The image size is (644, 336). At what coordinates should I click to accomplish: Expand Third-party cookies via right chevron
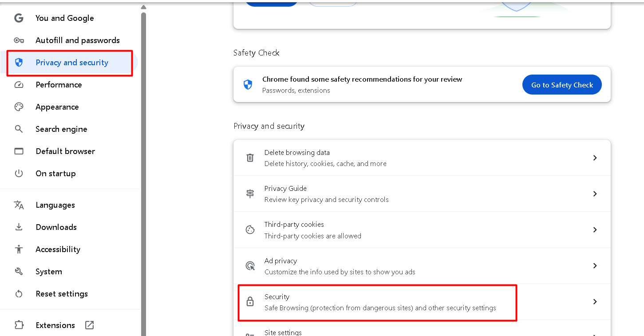coord(595,230)
